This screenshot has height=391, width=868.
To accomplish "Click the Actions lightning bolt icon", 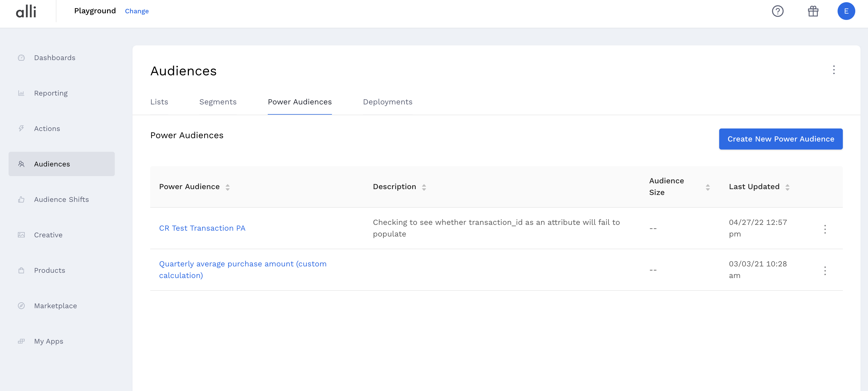I will tap(21, 128).
